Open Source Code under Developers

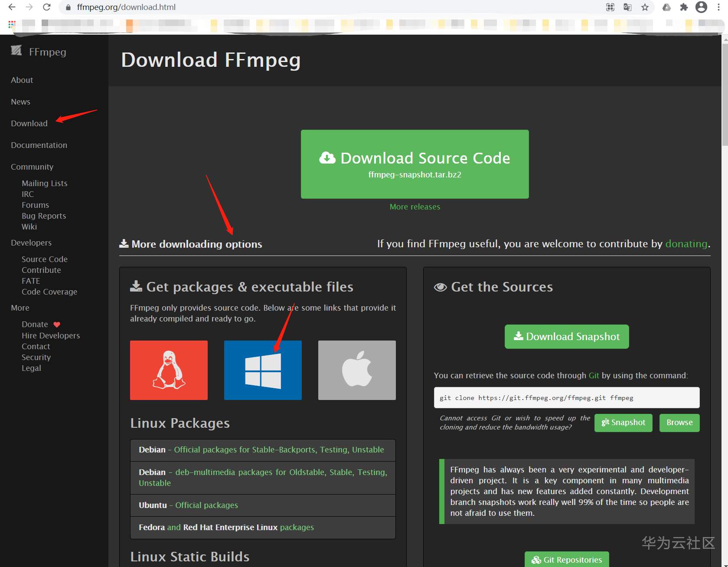pyautogui.click(x=45, y=259)
